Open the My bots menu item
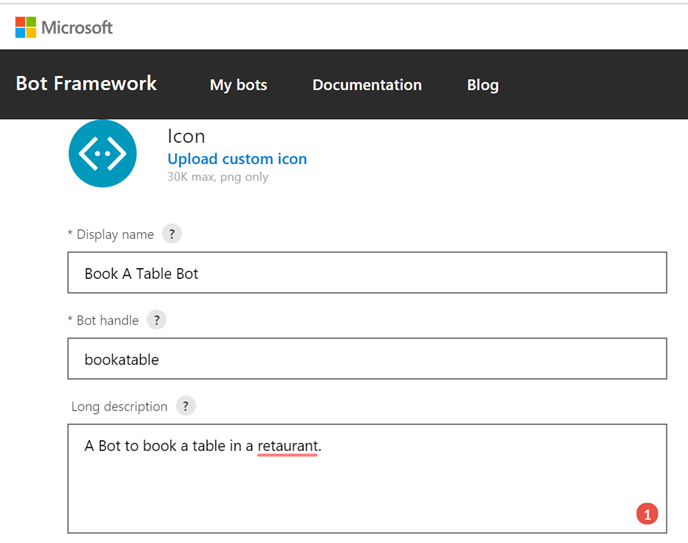 238,85
